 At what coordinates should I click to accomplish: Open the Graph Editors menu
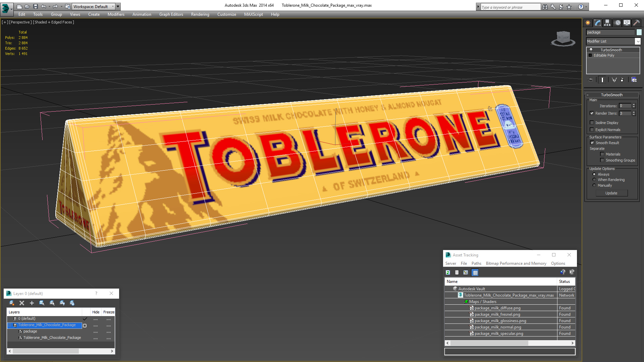point(171,14)
